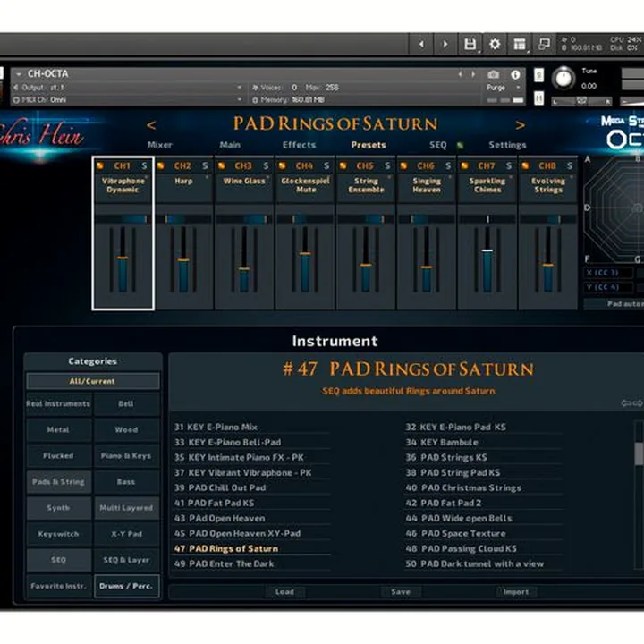The image size is (644, 644).
Task: Toggle the SEQ green indicator light
Action: (460, 146)
